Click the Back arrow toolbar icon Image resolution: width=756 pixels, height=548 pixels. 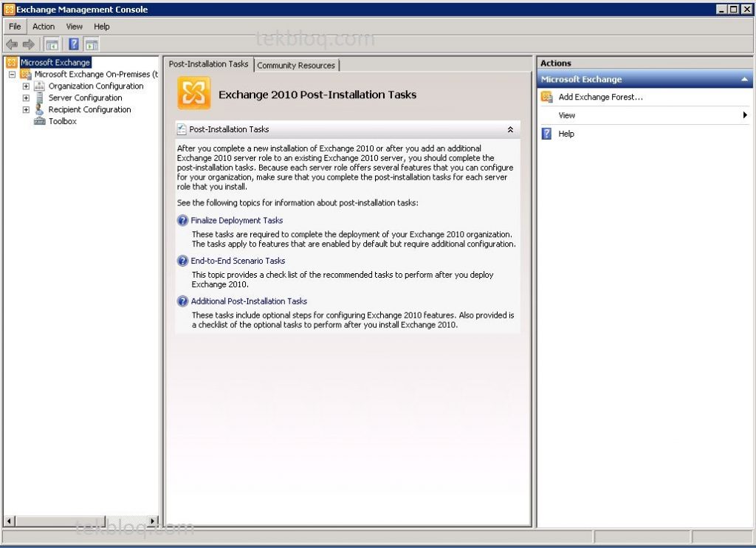tap(12, 45)
